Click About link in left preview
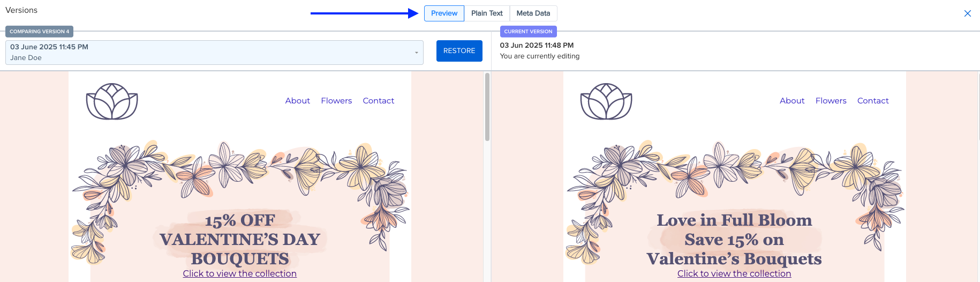980x282 pixels. pos(297,101)
